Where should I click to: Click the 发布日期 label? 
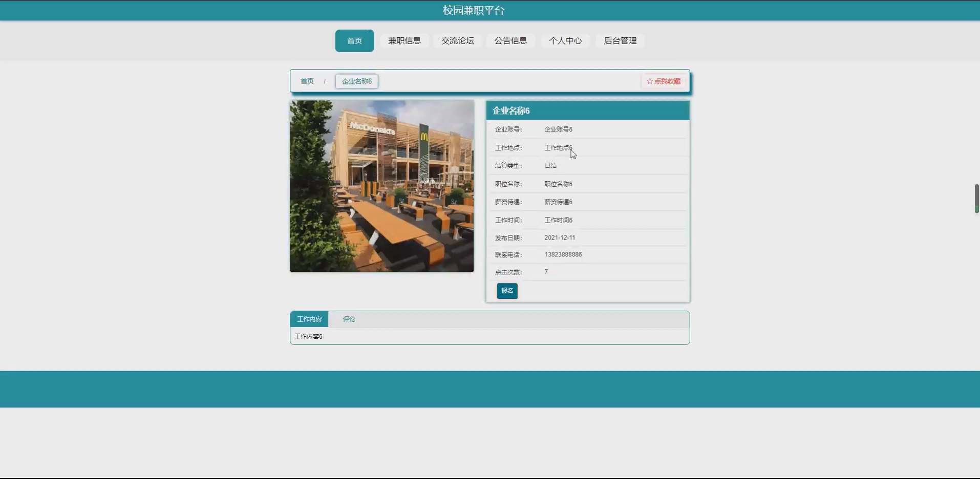tap(508, 238)
